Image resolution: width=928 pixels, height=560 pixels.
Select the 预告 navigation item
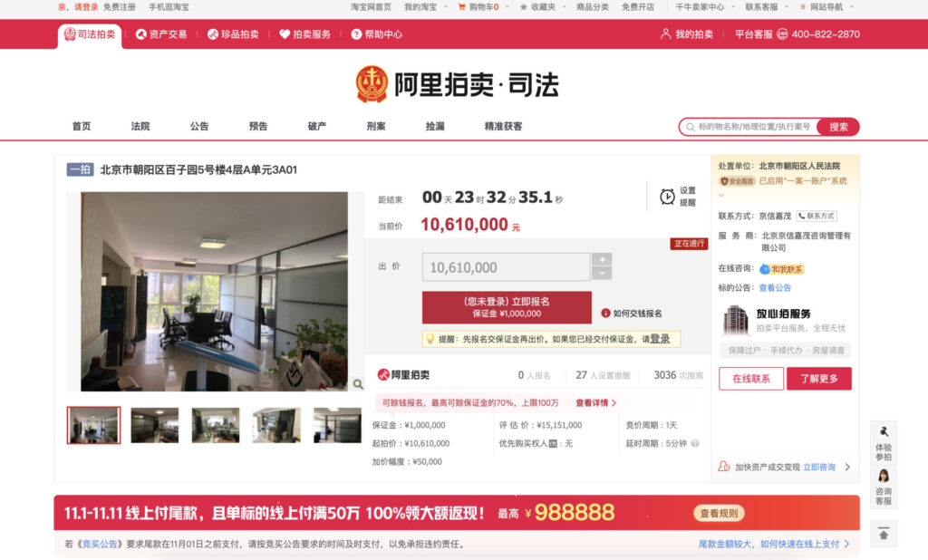coord(258,126)
